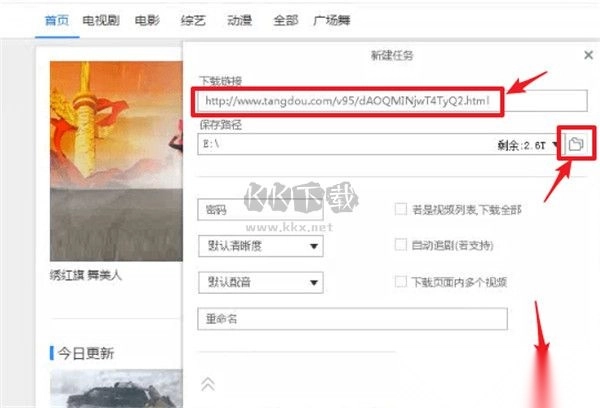The width and height of the screenshot is (600, 408).
Task: Go to 动漫 tab
Action: (x=240, y=20)
